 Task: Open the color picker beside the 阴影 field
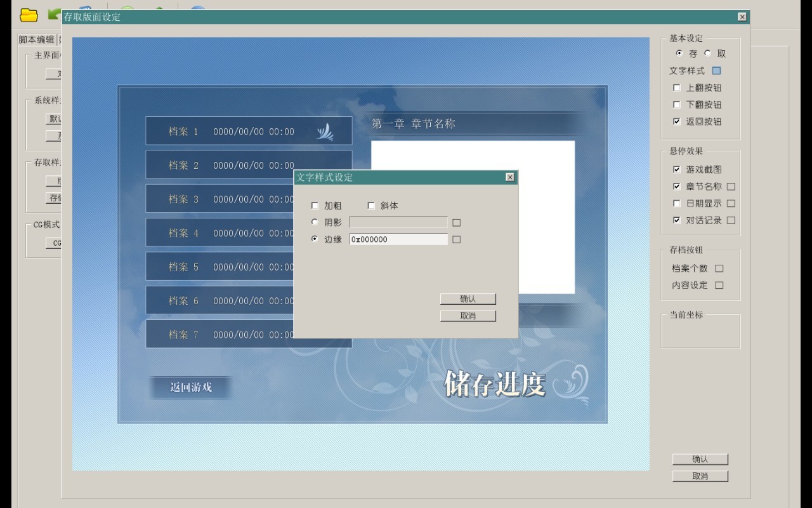pos(456,223)
